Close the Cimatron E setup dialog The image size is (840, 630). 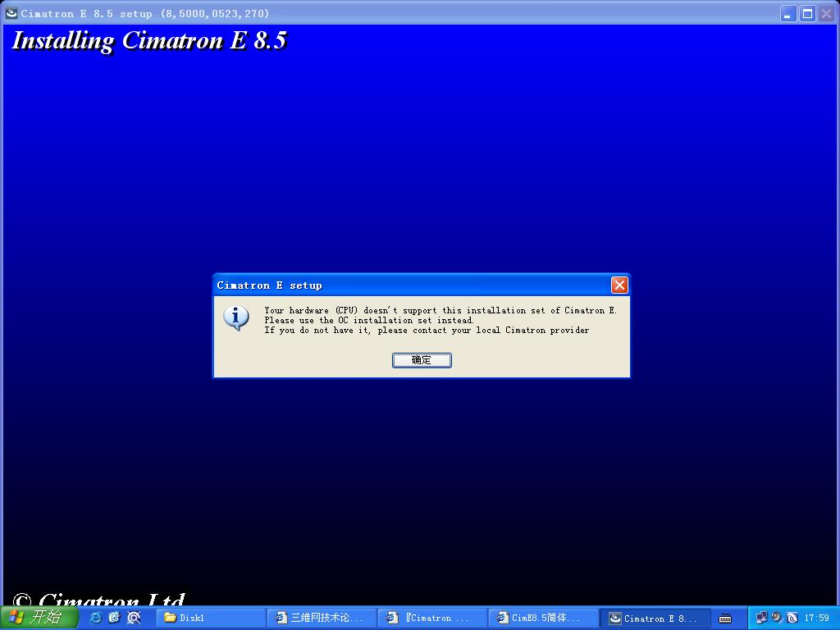point(619,285)
